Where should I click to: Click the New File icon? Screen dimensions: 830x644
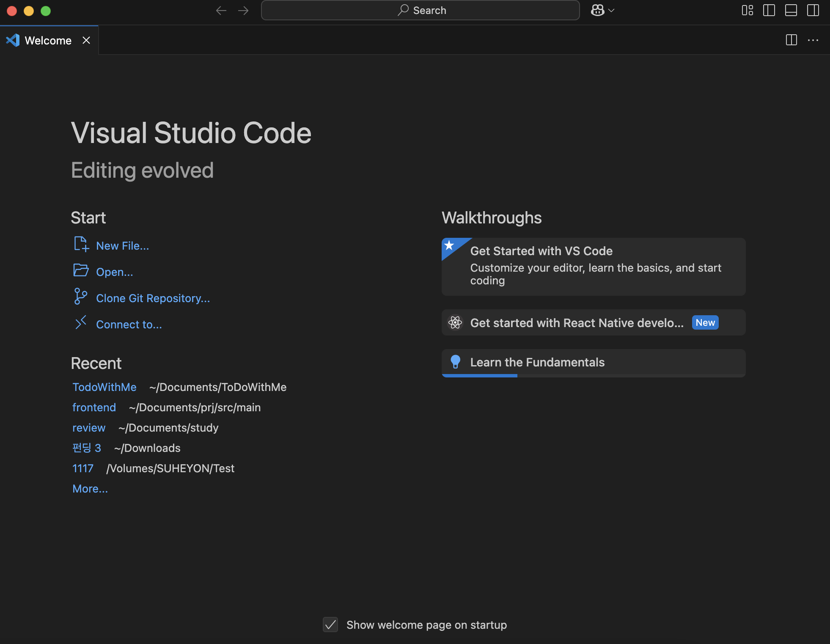pos(81,245)
